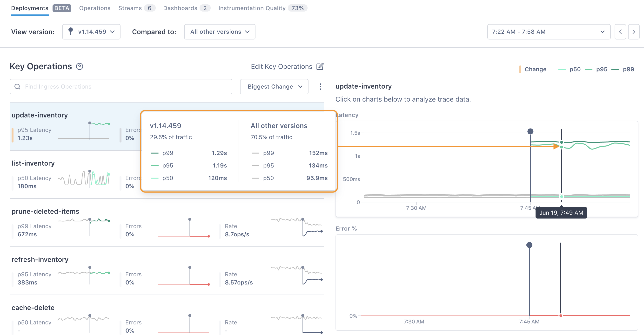Click the p99 data point on Latency chart
Image resolution: width=644 pixels, height=335 pixels.
561,142
